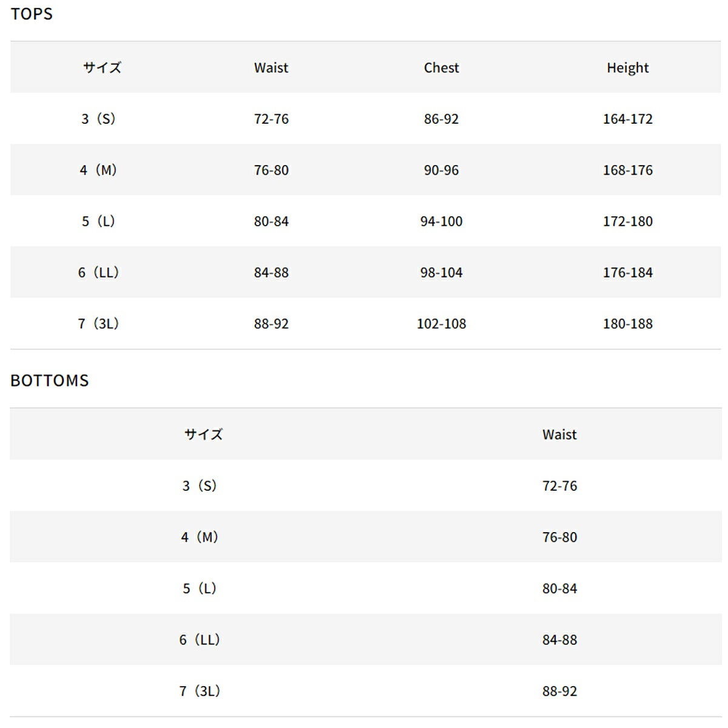Select the Chest column header
Image resolution: width=728 pixels, height=728 pixels.
[x=441, y=67]
